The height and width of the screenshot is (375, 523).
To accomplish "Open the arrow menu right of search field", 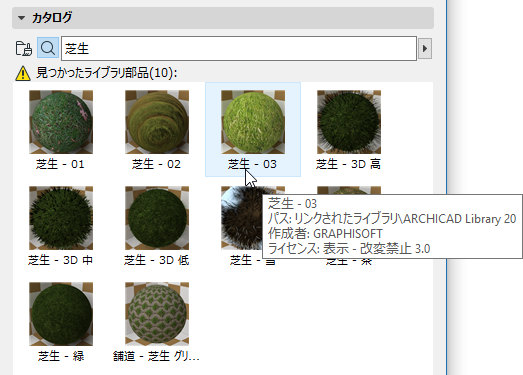I will (425, 49).
